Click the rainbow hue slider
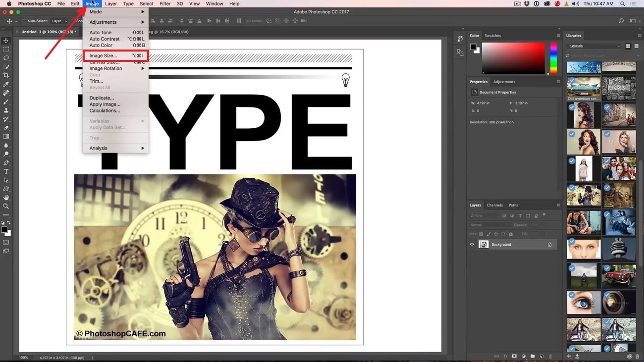The width and height of the screenshot is (644, 362). 553,58
